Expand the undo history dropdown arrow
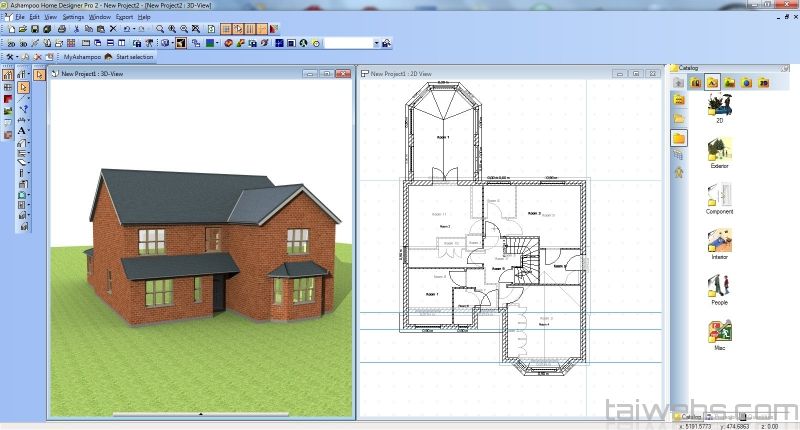 click(134, 30)
